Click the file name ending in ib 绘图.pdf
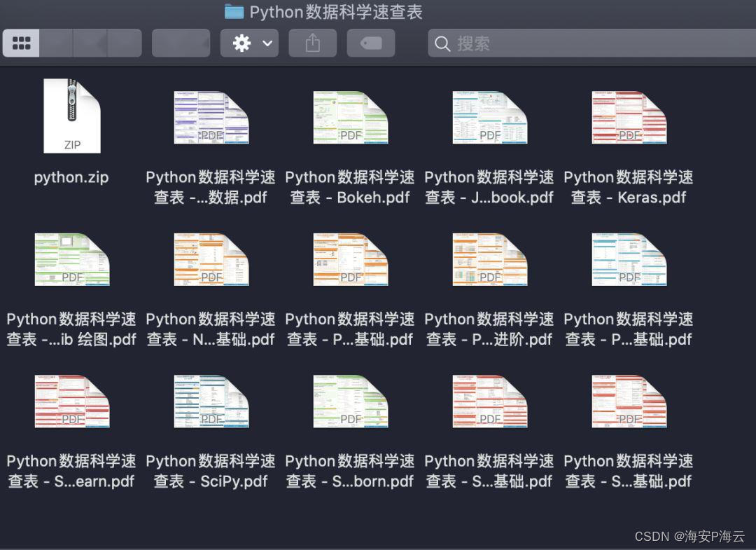This screenshot has height=550, width=756. pyautogui.click(x=71, y=329)
